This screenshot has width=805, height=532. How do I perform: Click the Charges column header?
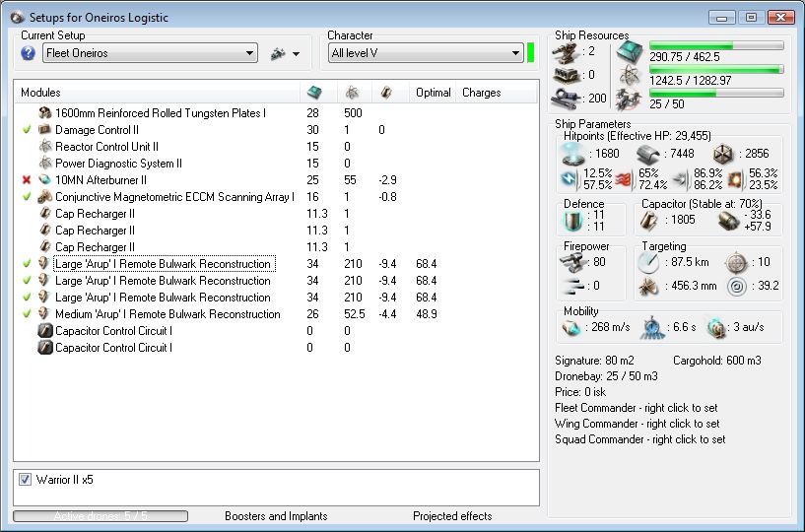pyautogui.click(x=481, y=93)
